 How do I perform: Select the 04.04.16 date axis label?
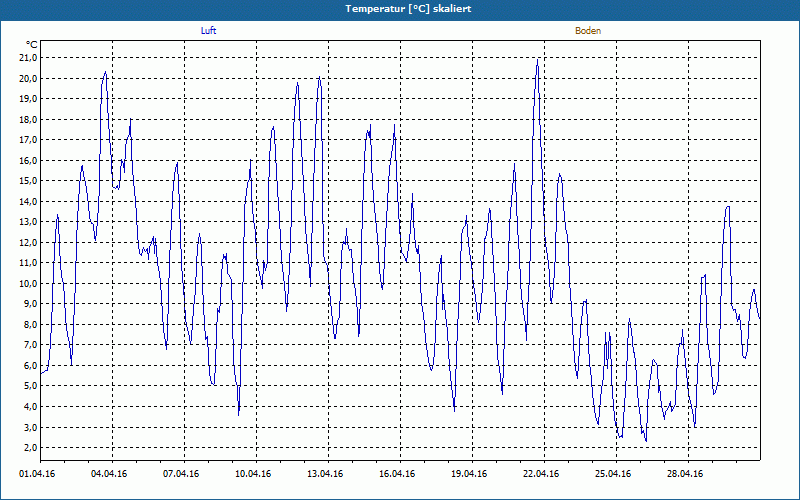click(x=109, y=474)
